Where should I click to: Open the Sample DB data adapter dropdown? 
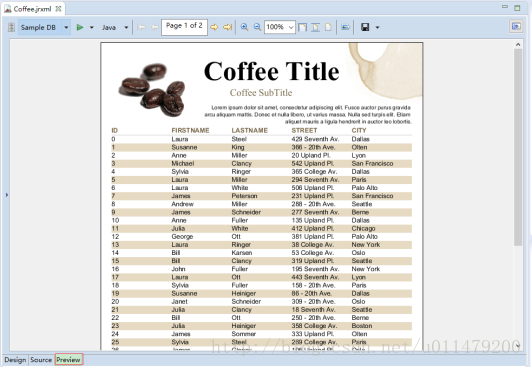tap(66, 27)
